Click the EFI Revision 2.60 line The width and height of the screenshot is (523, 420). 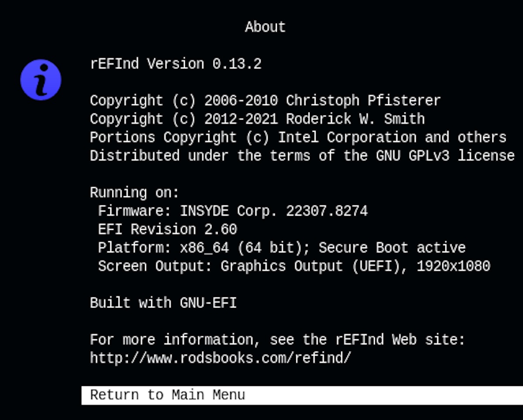[167, 229]
